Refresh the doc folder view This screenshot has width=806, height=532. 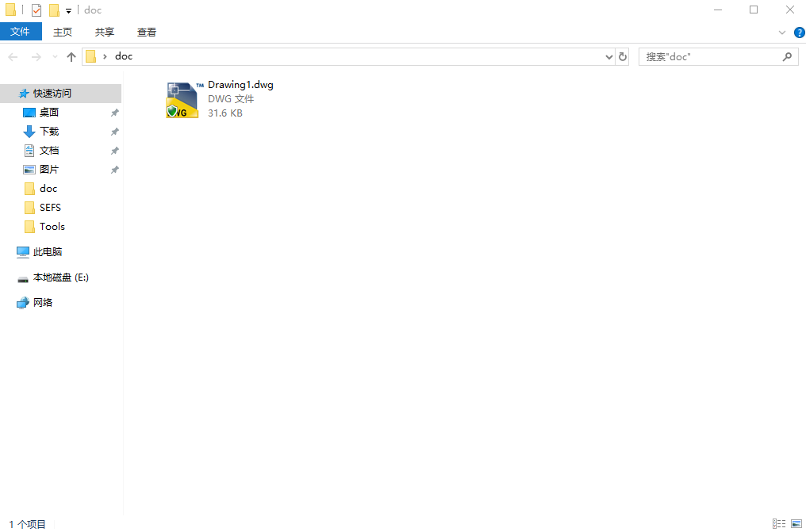pos(623,57)
